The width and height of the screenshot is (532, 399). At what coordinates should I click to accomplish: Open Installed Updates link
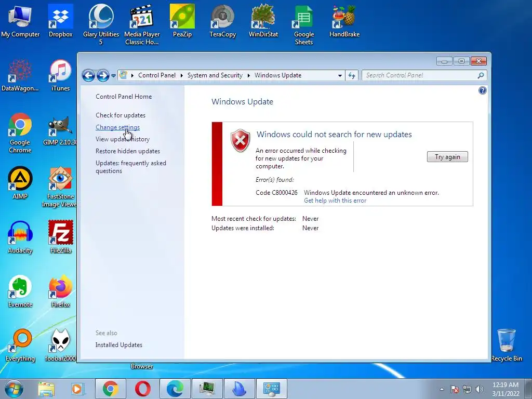(119, 345)
